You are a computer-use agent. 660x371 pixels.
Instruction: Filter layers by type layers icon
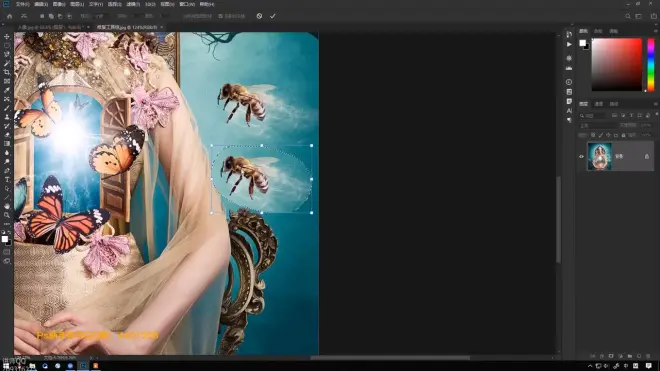coord(631,115)
